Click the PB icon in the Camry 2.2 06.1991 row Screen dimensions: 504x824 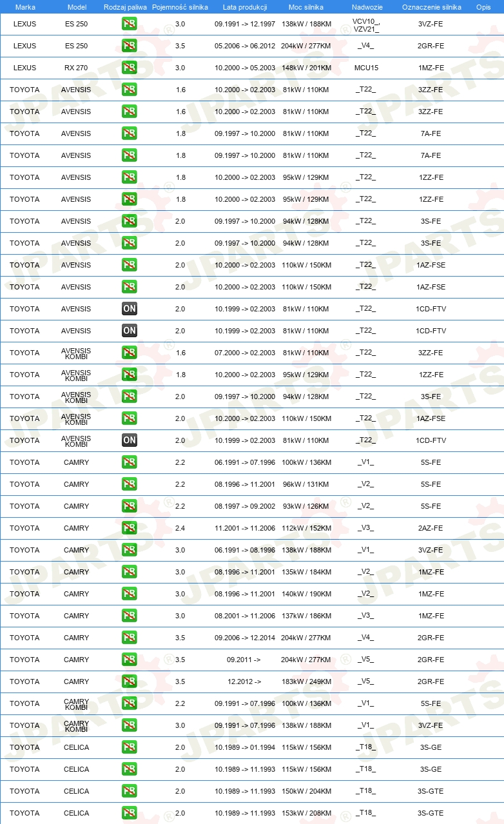point(130,462)
